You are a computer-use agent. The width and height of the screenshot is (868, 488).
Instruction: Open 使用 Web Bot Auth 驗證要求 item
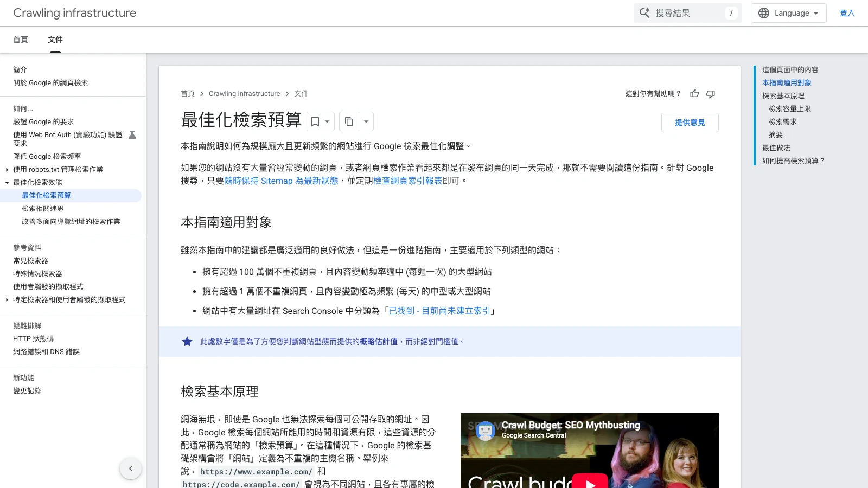(x=68, y=139)
